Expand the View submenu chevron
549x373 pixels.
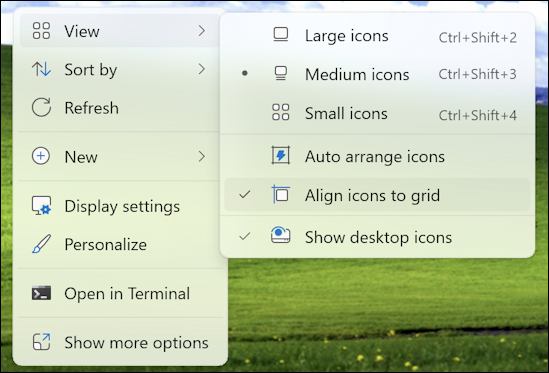point(201,31)
